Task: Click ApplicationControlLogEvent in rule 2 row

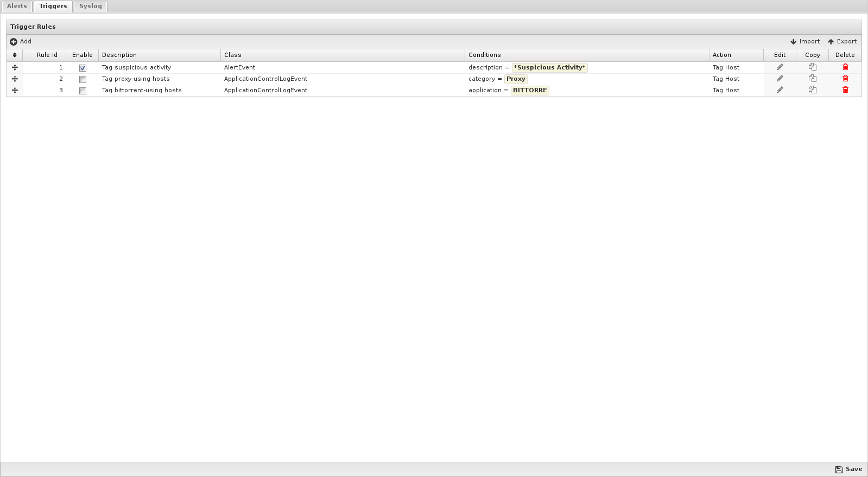Action: [265, 79]
